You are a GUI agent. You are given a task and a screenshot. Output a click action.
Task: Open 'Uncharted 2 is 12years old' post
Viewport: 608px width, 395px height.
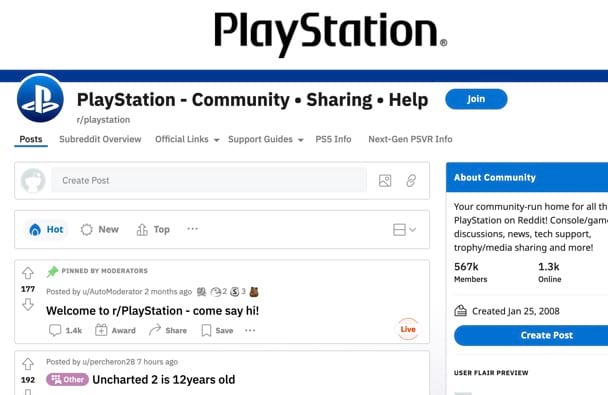pos(164,379)
